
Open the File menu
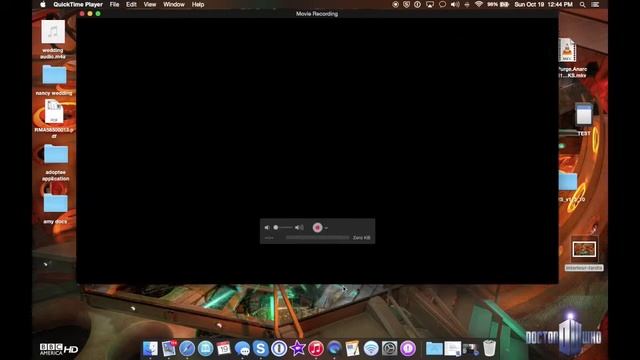pos(114,4)
